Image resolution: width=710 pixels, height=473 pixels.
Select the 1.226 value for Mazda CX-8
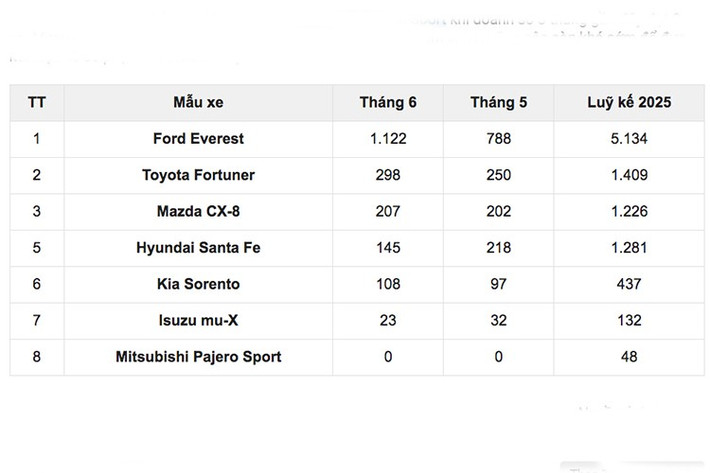coord(628,211)
